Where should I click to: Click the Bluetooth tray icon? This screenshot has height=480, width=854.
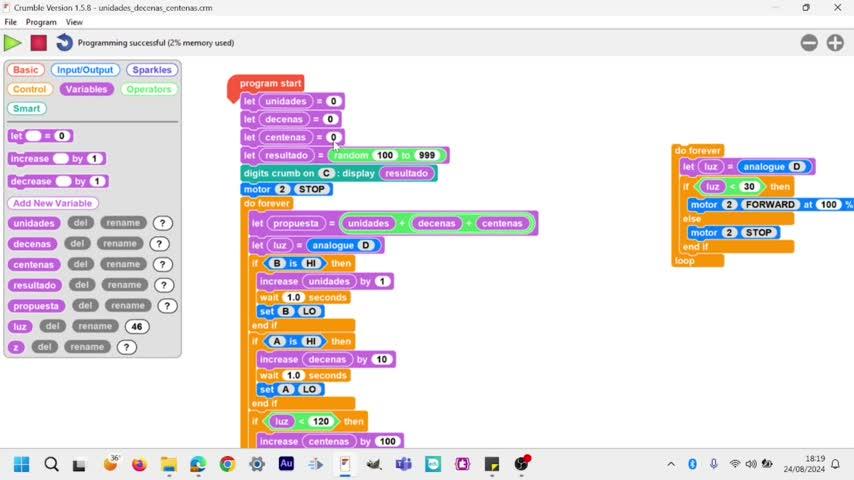[x=692, y=464]
